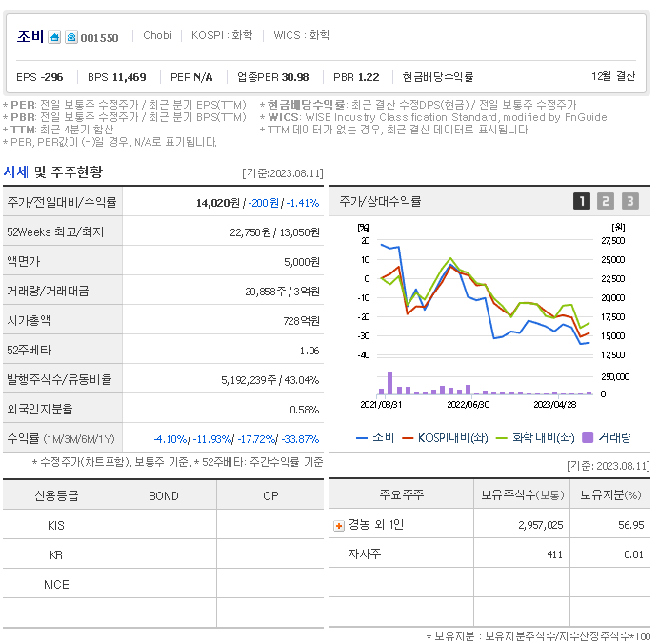
Task: Click the 업종PER 30.98 value
Action: click(272, 77)
